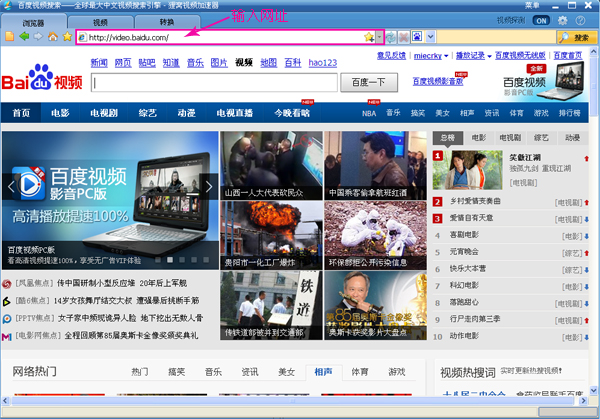Open 百度视频无线版 link
The image size is (600, 419).
pos(520,56)
